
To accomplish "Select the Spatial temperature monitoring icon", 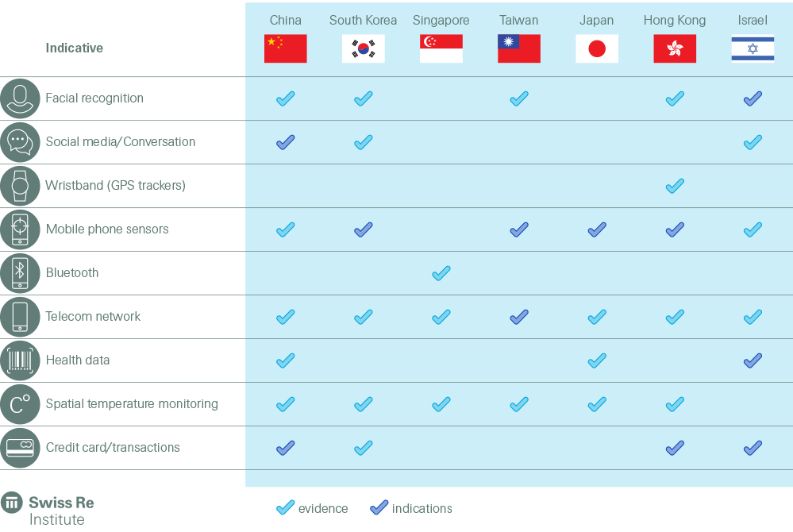I will pos(20,404).
